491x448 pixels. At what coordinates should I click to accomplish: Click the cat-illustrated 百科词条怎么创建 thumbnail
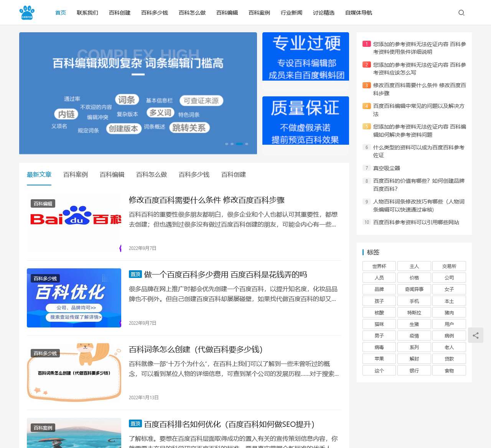[74, 372]
